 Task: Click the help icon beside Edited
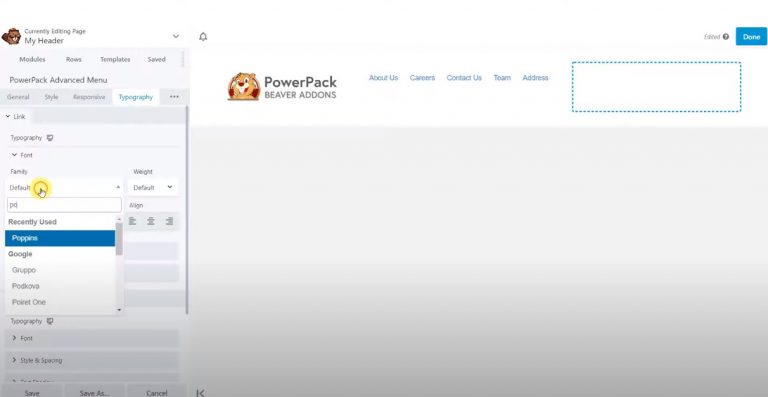pos(726,37)
